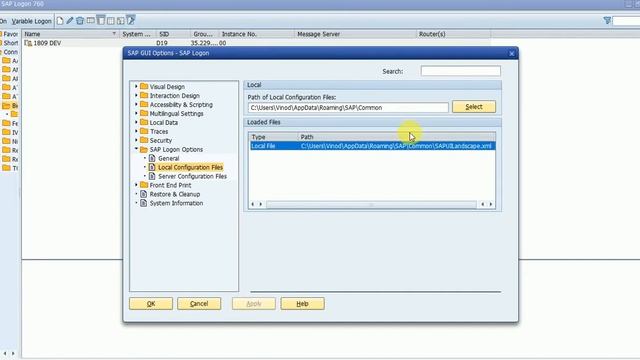Expand the Accessibility & Scripting node arrow

[136, 104]
